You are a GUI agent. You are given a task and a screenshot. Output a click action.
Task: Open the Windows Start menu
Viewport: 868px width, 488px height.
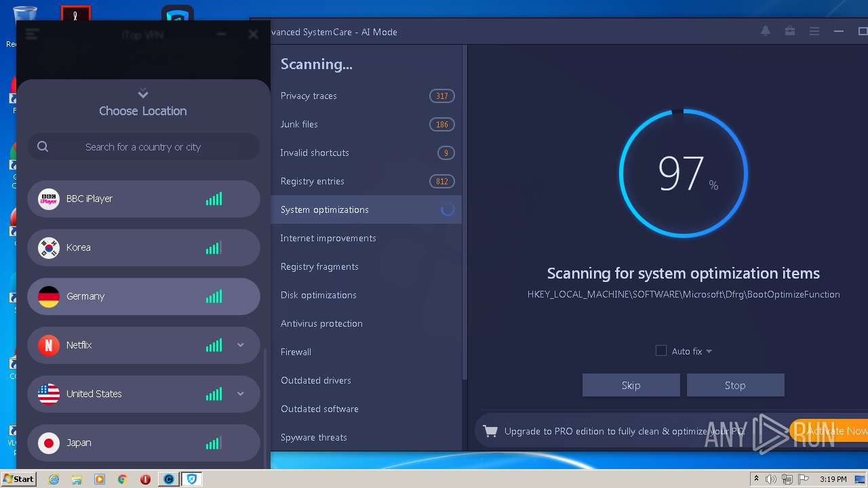18,479
